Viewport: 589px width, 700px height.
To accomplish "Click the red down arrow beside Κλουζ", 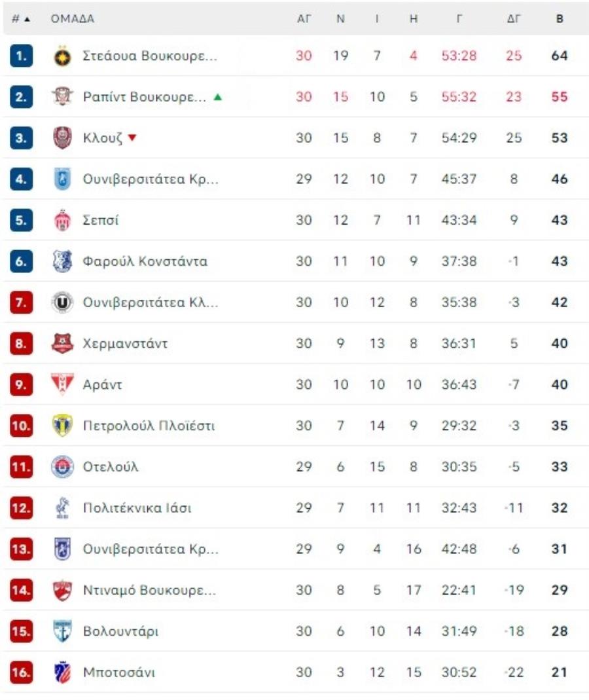I will (132, 138).
